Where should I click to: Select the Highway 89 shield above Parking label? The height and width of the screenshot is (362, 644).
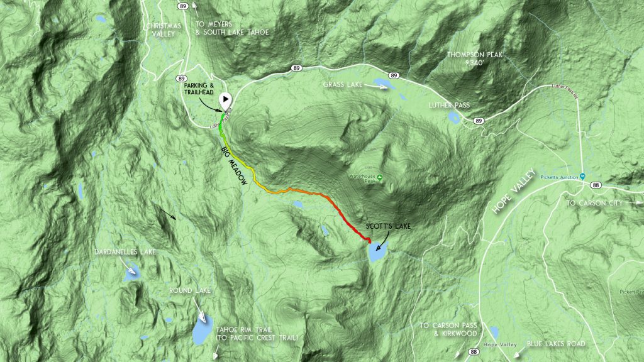(182, 79)
